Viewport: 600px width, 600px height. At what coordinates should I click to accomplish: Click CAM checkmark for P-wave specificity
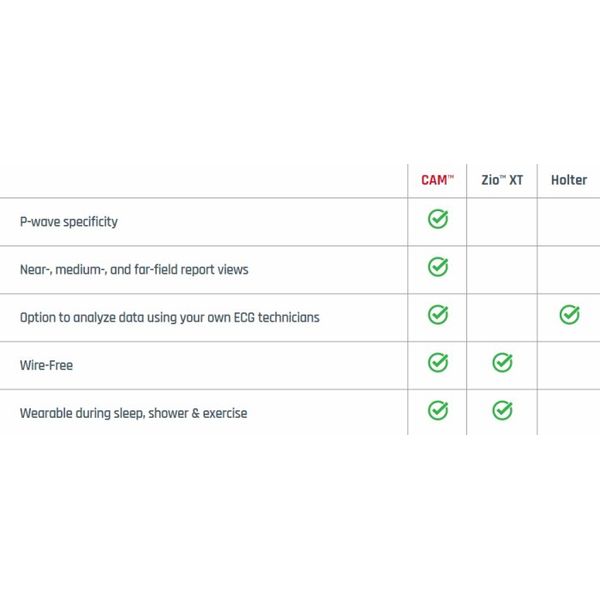(438, 219)
